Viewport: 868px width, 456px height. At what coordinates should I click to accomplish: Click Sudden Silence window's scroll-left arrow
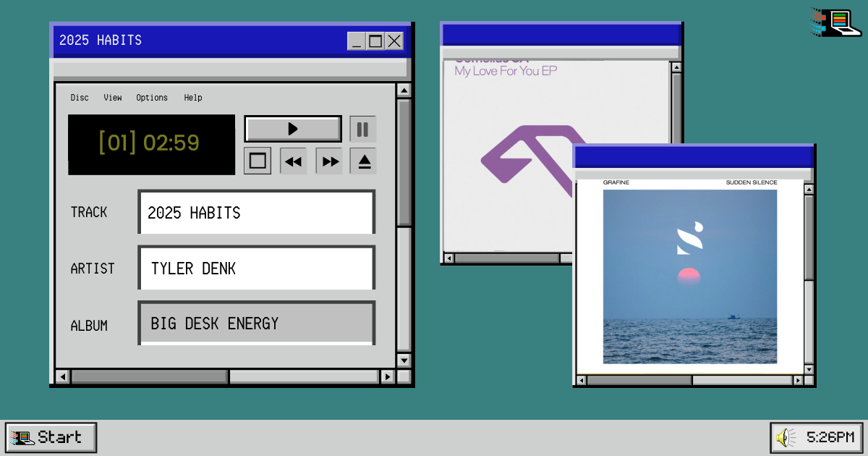pos(581,380)
